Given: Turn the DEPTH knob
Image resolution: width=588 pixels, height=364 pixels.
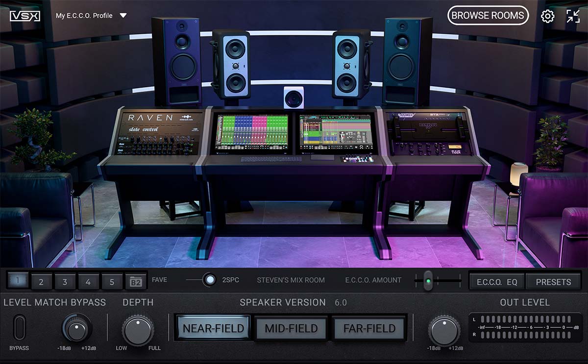Looking at the screenshot, I should (139, 329).
